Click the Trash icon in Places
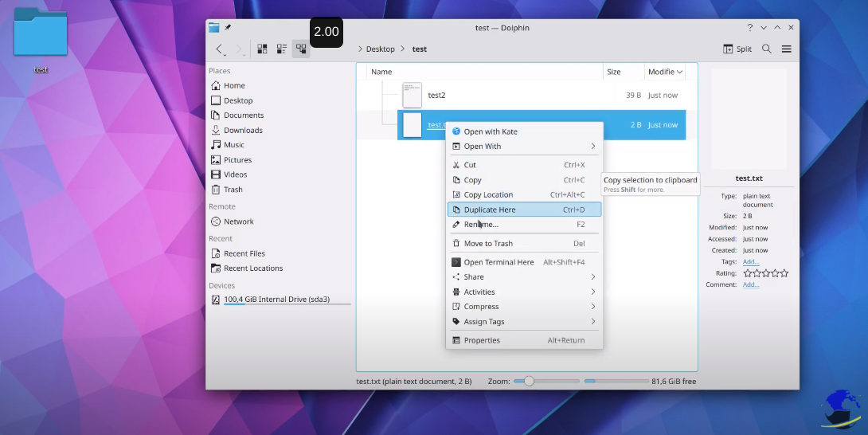Viewport: 868px width, 435px height. tap(216, 190)
